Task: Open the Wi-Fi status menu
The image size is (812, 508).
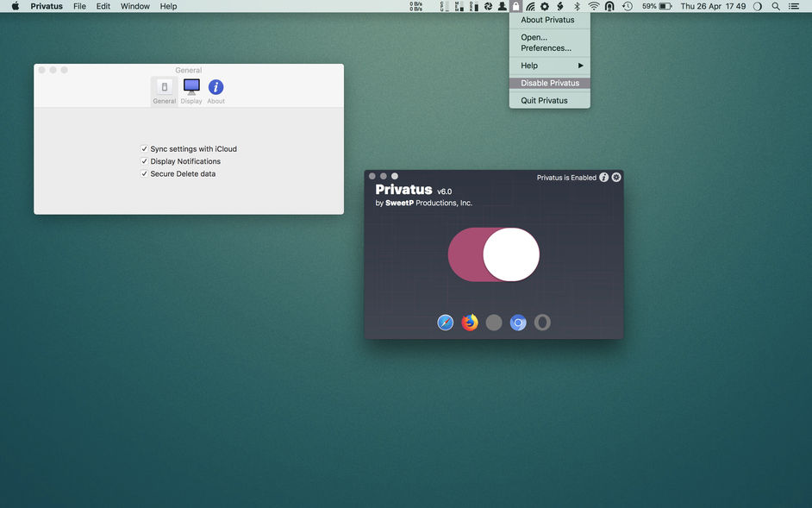Action: 593,6
